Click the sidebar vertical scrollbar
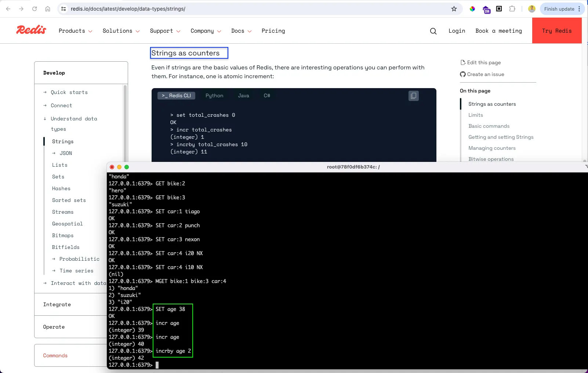This screenshot has height=373, width=588. coord(125,123)
